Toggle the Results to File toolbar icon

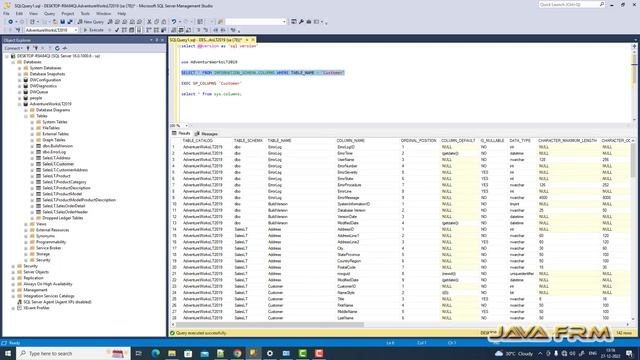click(x=188, y=30)
